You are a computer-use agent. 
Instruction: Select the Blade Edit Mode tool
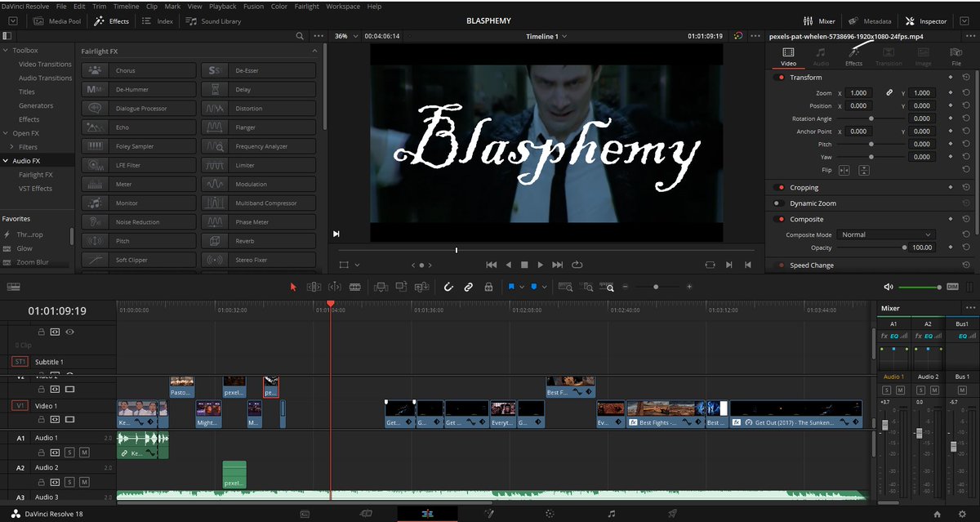click(355, 287)
